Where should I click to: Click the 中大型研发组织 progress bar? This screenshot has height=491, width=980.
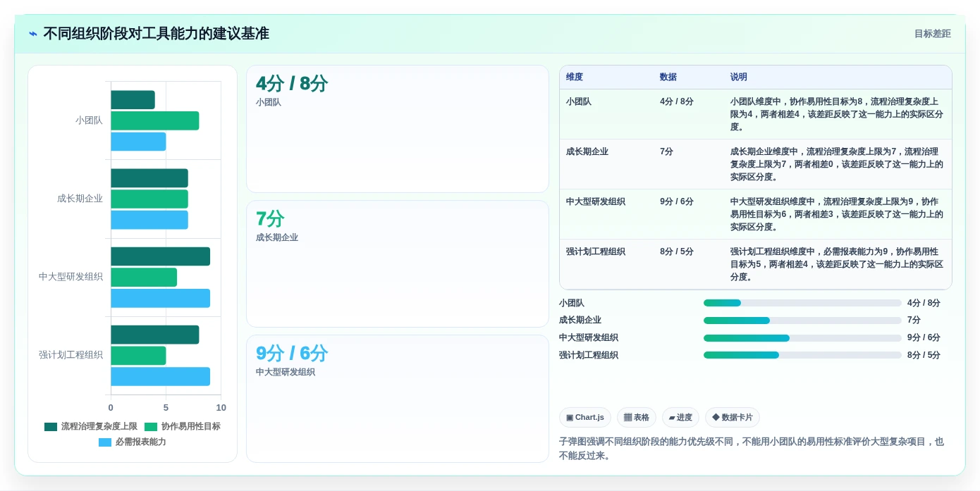pyautogui.click(x=802, y=337)
